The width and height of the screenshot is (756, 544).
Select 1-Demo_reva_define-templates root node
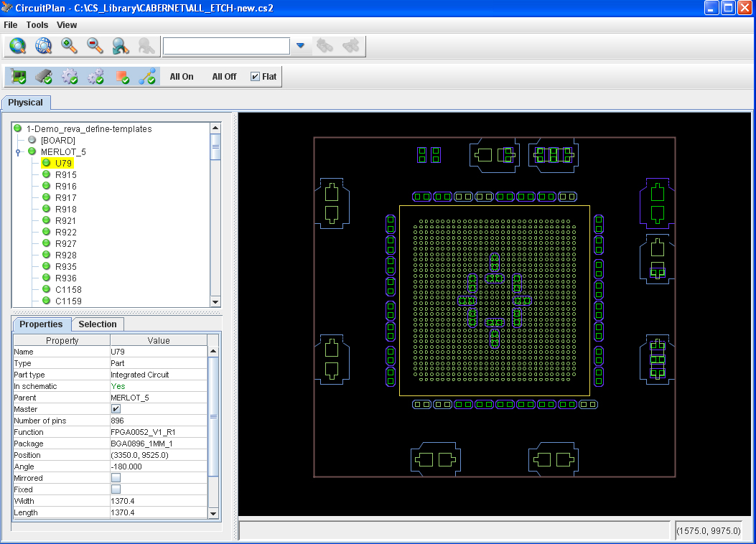pyautogui.click(x=89, y=129)
